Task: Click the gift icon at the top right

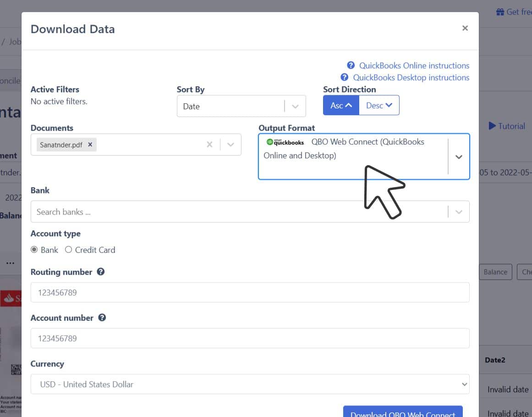Action: (500, 12)
